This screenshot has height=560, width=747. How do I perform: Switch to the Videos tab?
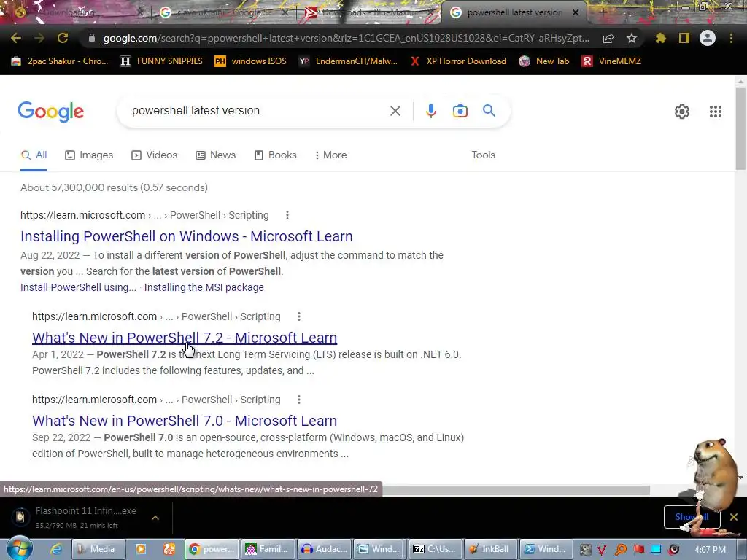tap(155, 155)
